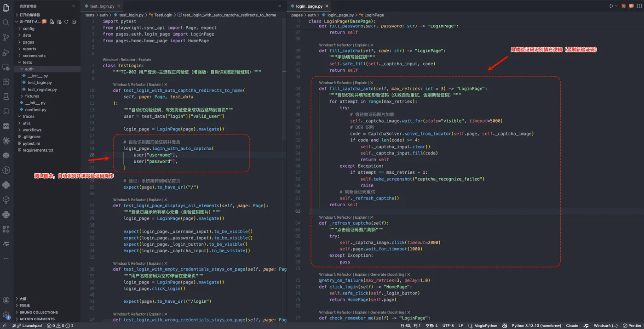Viewport: 644px width, 329px height.
Task: Open the Explorer view in activity bar
Action: coord(6,7)
